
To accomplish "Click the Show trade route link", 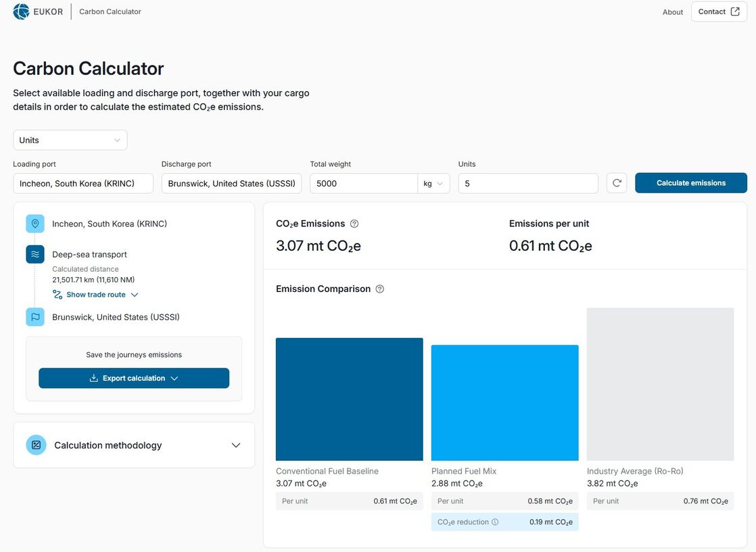I will [x=95, y=294].
